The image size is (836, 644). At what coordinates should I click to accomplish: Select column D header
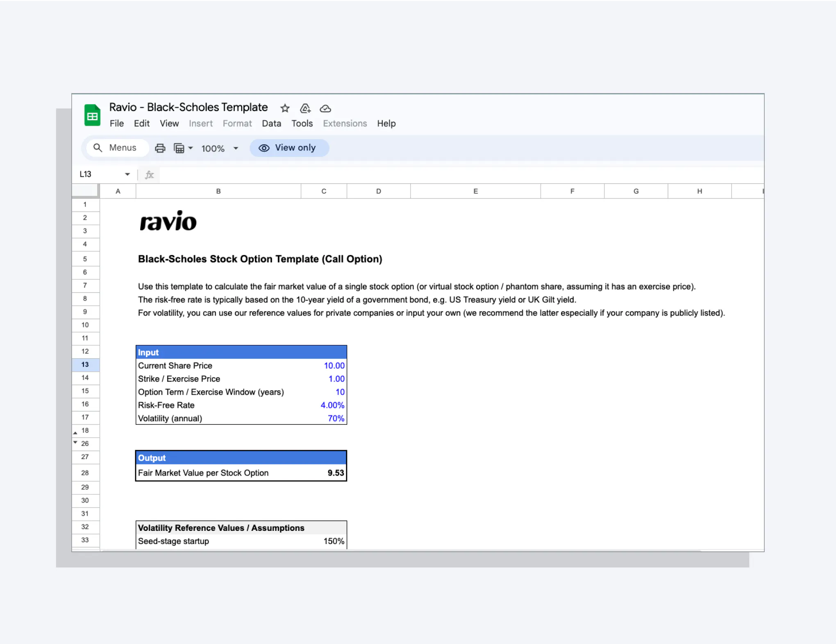point(379,191)
